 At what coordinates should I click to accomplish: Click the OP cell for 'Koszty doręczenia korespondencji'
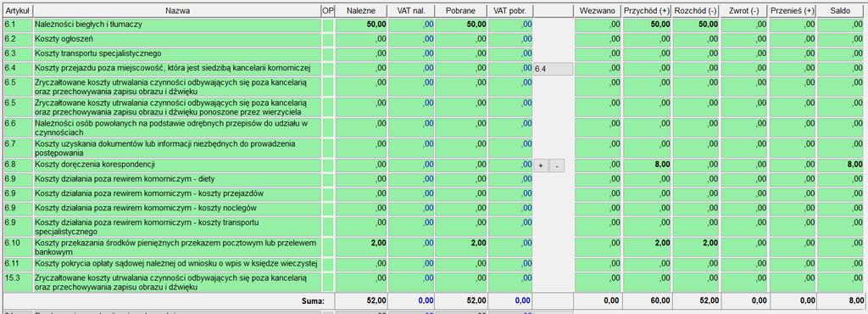pyautogui.click(x=328, y=165)
